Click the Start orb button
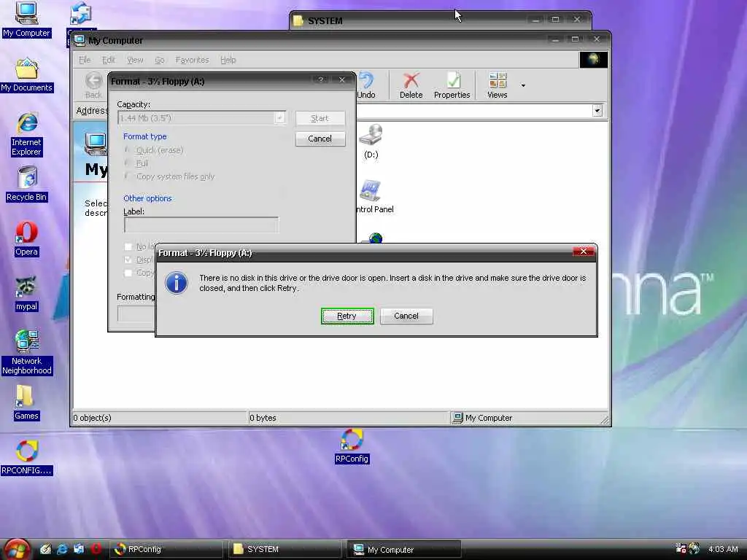The height and width of the screenshot is (560, 747). tap(16, 549)
